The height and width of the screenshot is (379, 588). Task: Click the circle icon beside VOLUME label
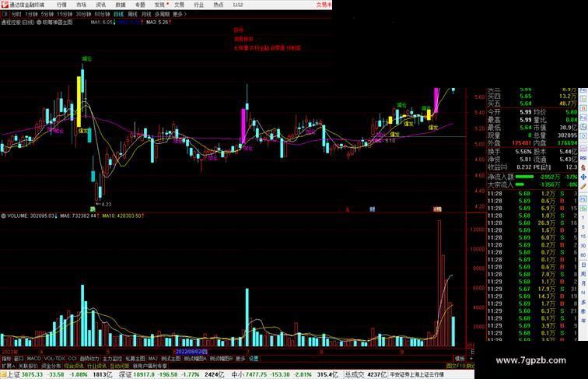click(x=3, y=216)
